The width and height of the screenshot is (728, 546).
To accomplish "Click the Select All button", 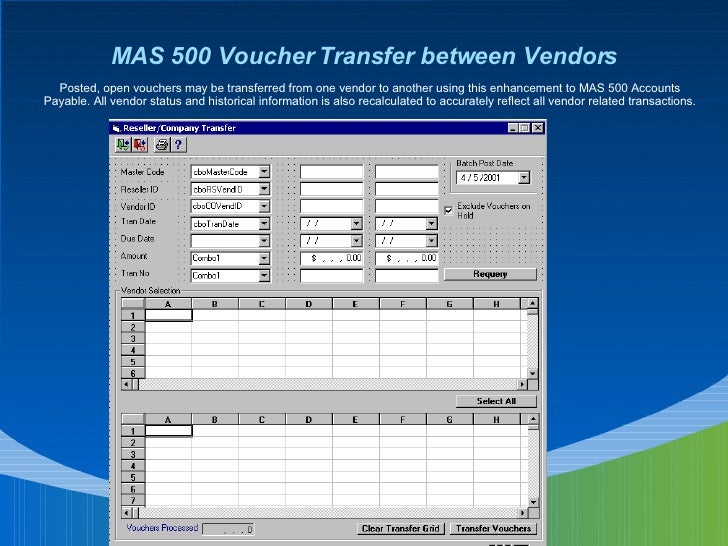I will 496,401.
